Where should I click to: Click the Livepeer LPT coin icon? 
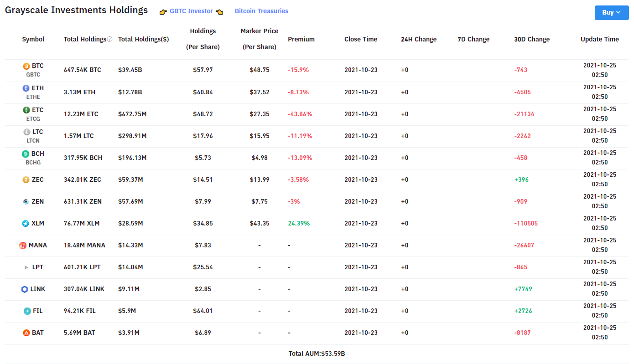point(26,267)
